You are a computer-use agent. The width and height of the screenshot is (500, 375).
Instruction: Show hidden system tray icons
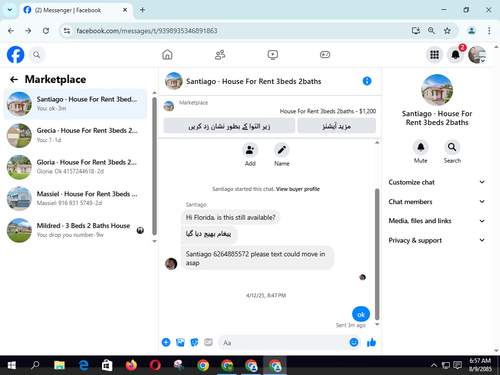[x=434, y=365]
